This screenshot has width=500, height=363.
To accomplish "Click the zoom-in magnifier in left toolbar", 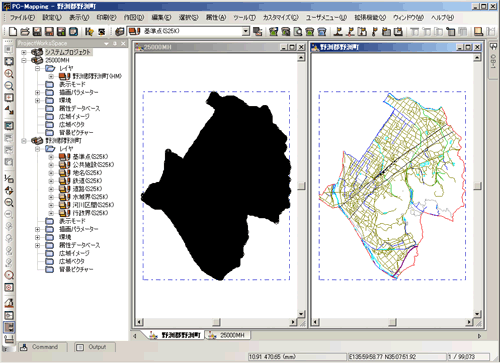I will coord(9,74).
